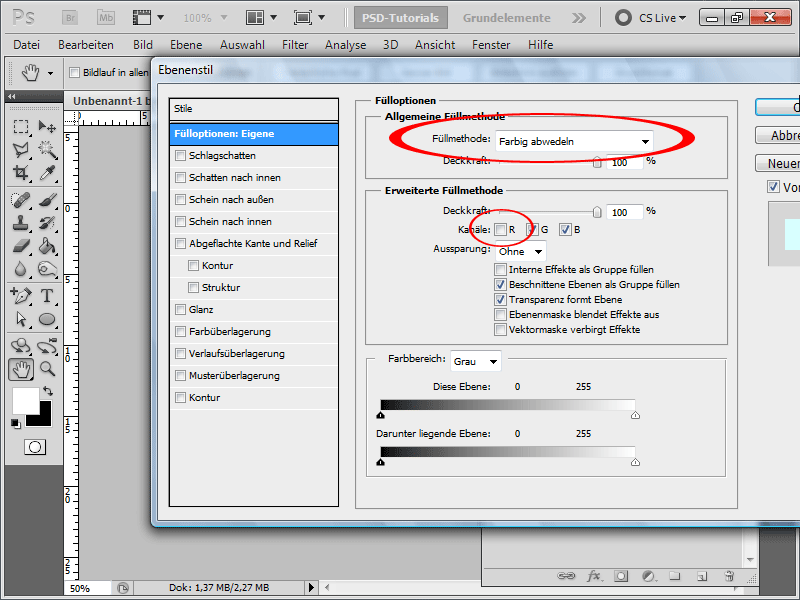
Task: Select the History Brush tool
Action: 47,223
